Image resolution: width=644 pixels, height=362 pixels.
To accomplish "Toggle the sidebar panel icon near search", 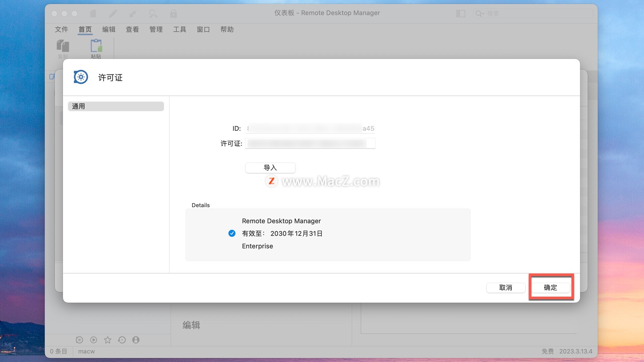I will [x=461, y=13].
